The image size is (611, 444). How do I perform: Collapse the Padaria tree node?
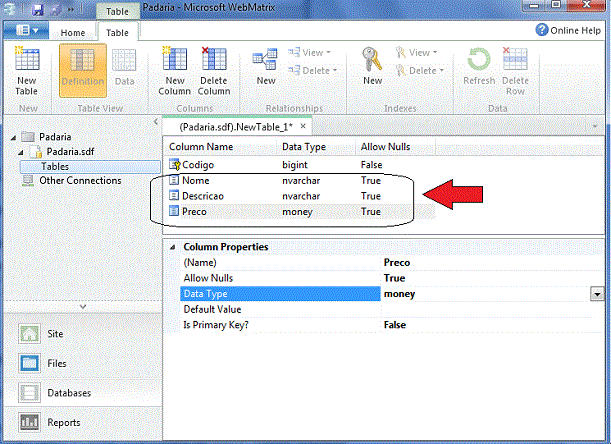pos(14,137)
